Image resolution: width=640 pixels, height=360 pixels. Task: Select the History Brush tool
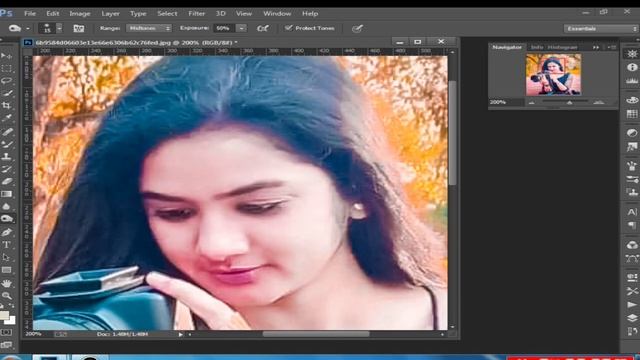6,169
